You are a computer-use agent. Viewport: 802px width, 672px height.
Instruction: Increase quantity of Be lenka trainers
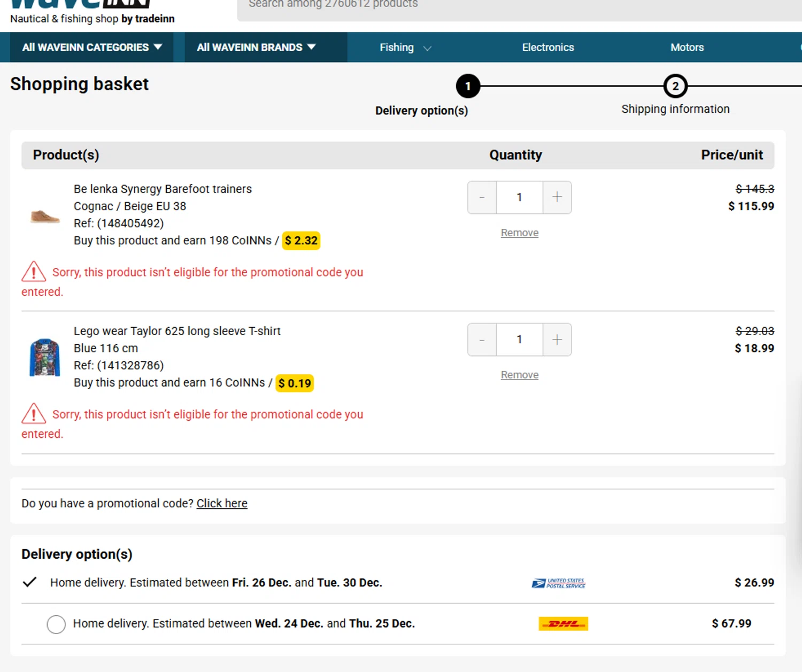[x=557, y=197]
